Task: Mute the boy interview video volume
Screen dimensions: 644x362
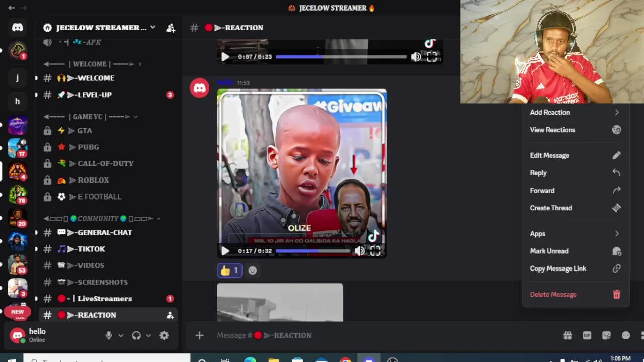Action: pos(359,251)
